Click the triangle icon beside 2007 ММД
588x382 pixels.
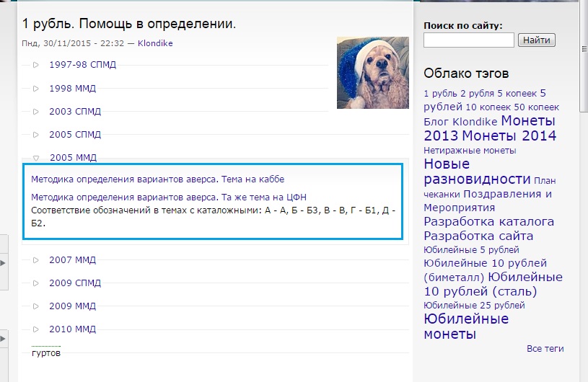(36, 260)
